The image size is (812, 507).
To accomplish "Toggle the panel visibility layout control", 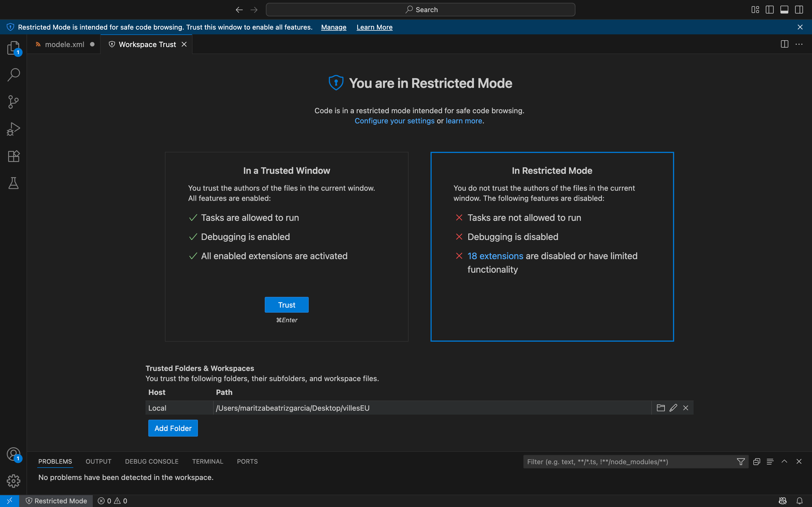I will tap(784, 9).
